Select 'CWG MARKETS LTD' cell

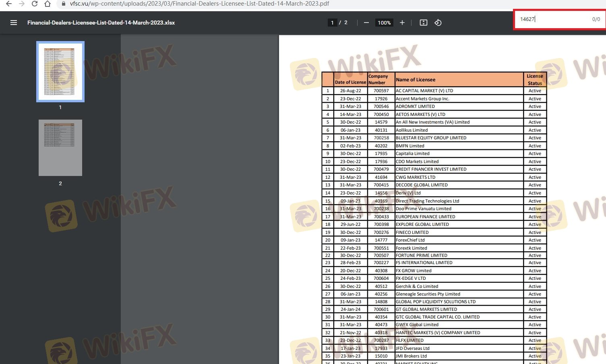(459, 177)
